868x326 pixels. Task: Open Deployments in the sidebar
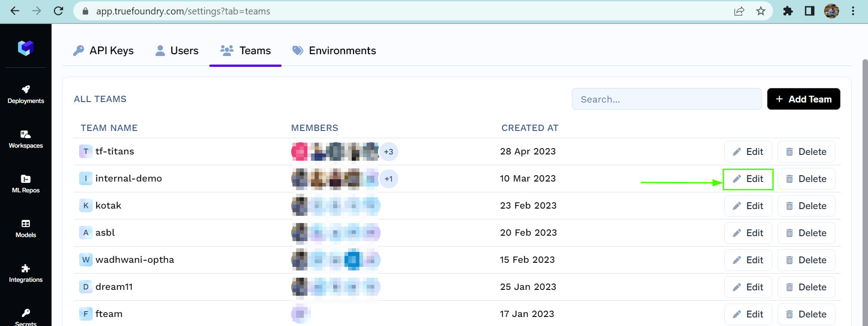[26, 94]
